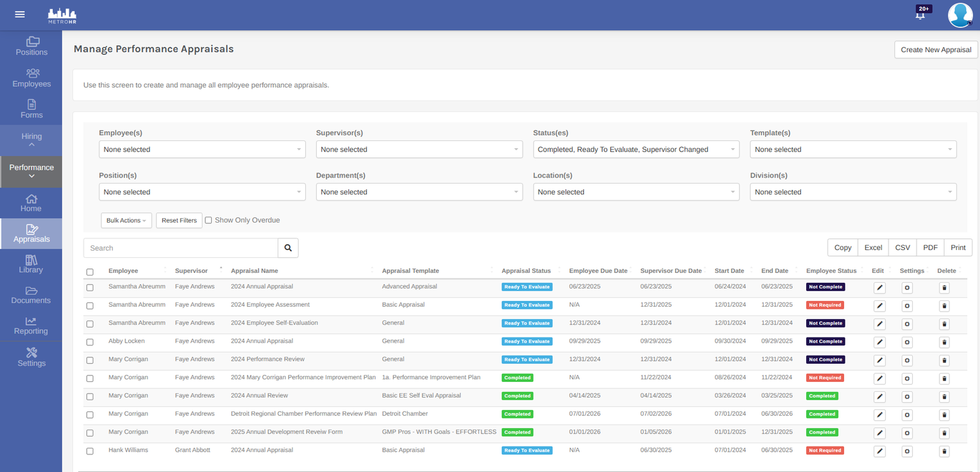Expand the Hiring menu in the sidebar
The image size is (980, 472).
31,140
